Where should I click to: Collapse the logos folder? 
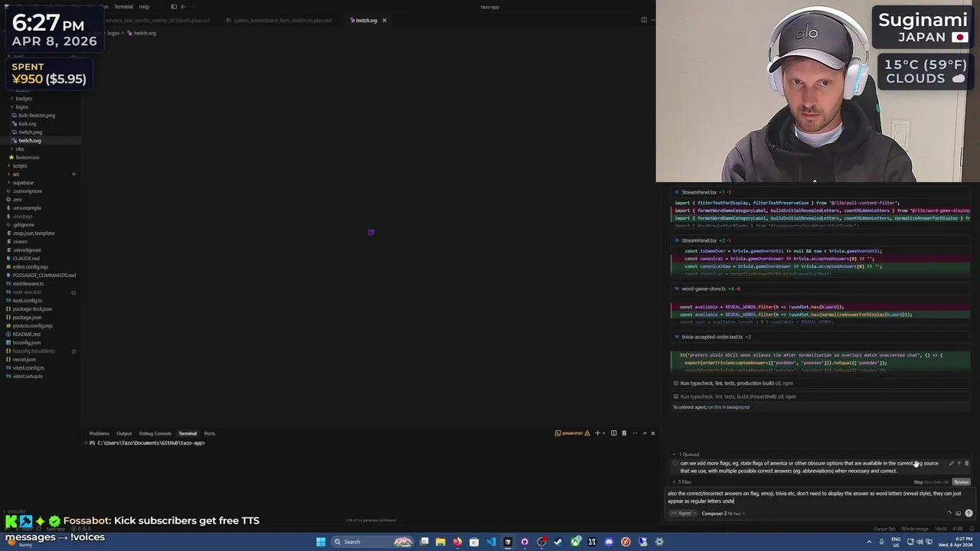tap(21, 107)
